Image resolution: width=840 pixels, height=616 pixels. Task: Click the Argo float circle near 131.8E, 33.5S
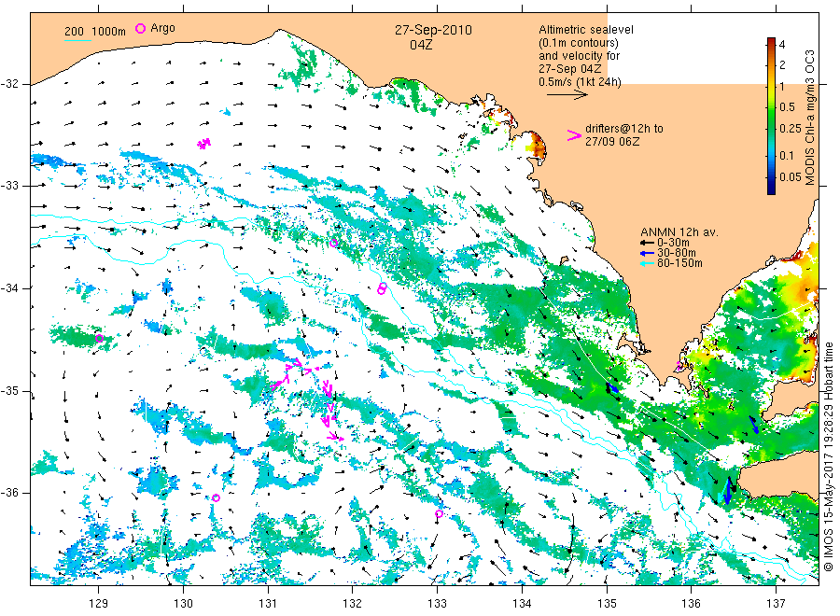coord(333,244)
